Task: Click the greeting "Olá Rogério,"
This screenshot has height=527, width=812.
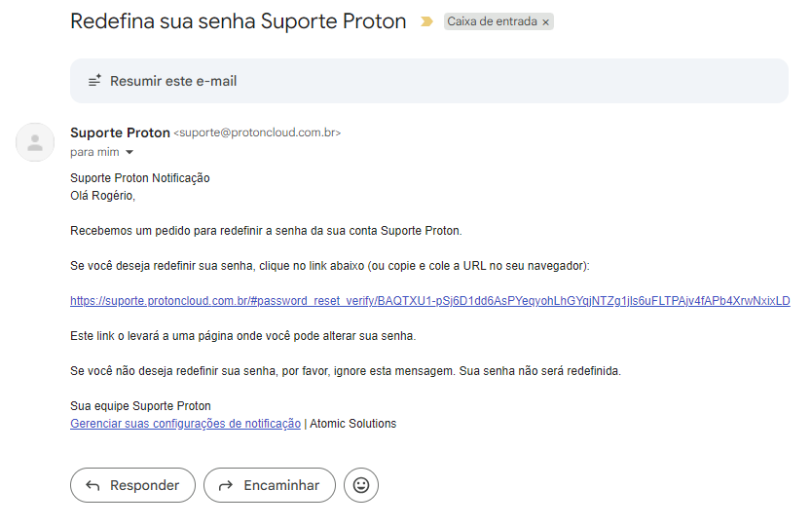Action: click(x=103, y=196)
